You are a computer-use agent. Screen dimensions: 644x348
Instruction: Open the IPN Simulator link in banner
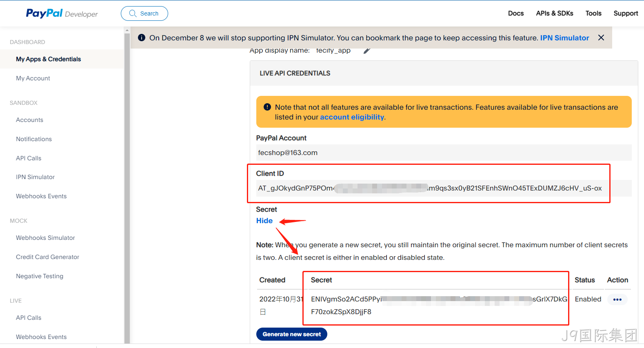tap(564, 38)
